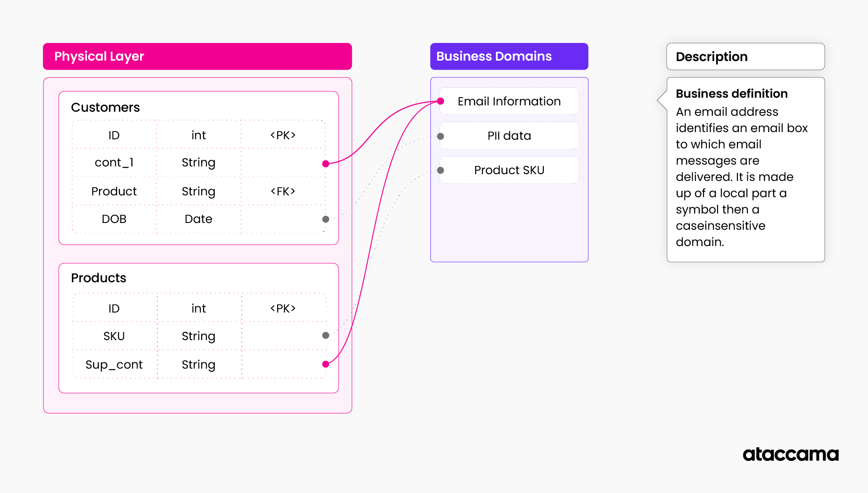Click the gray dot on DOB row
This screenshot has width=868, height=493.
coord(325,219)
